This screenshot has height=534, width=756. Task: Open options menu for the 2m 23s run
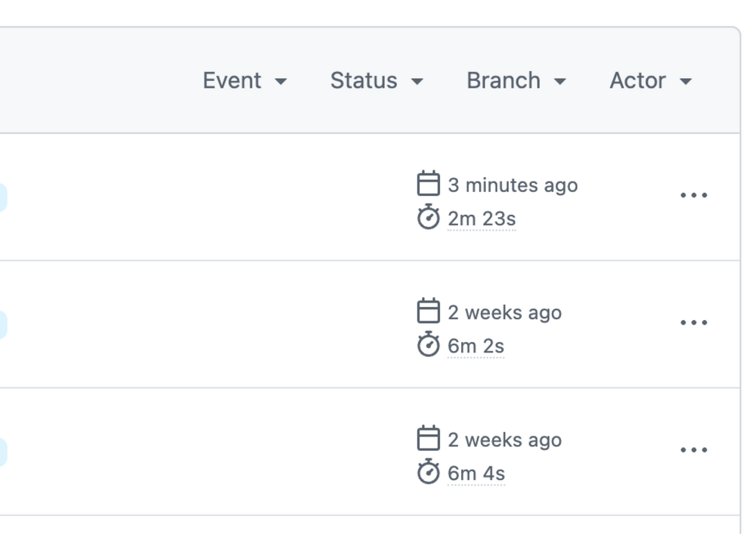click(x=693, y=196)
